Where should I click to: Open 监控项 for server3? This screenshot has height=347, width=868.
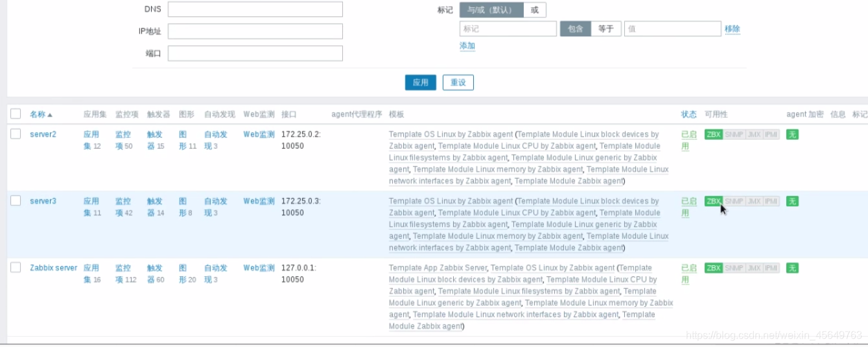point(123,207)
